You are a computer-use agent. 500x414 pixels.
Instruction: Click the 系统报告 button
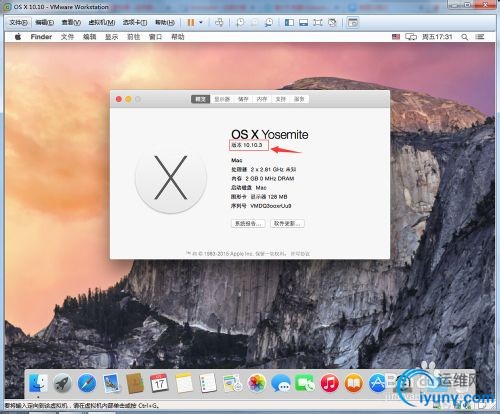click(248, 223)
